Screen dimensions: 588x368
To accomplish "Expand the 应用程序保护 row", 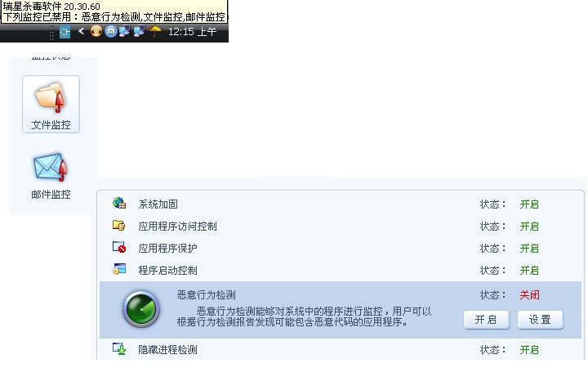I will tap(341, 248).
